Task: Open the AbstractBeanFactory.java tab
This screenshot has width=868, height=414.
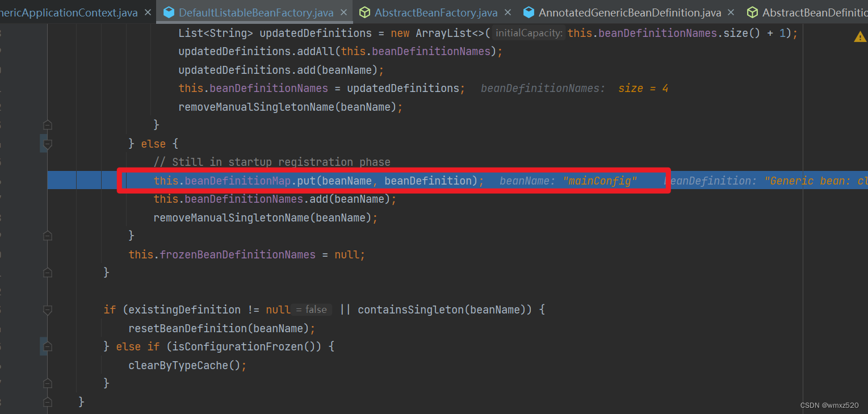Action: click(436, 12)
